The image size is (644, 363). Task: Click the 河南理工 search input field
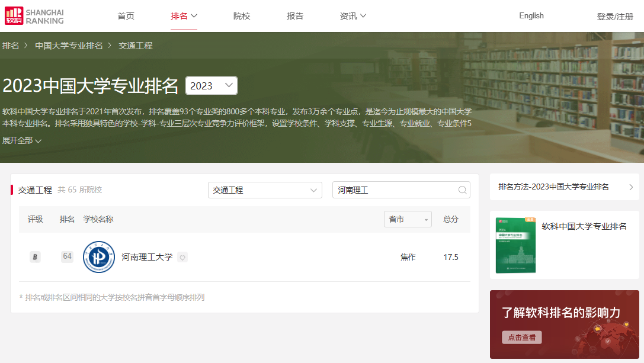pos(394,190)
